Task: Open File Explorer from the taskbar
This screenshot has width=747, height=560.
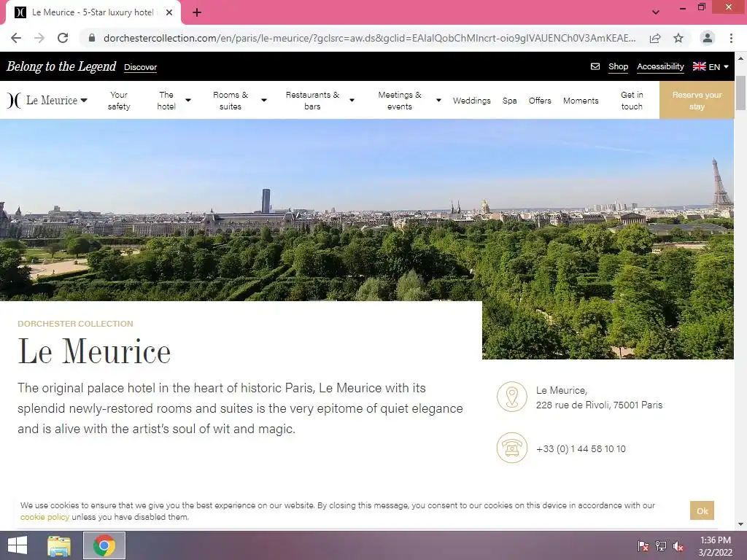Action: click(x=59, y=545)
